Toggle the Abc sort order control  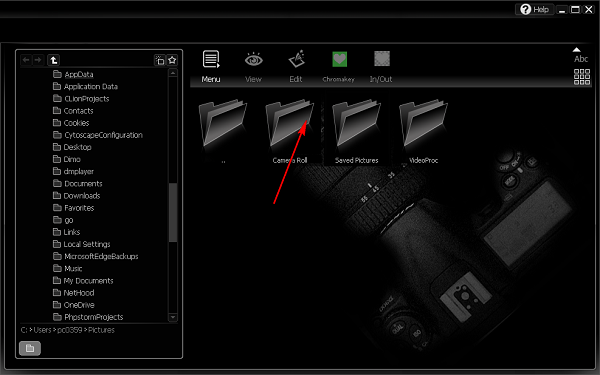pos(580,56)
